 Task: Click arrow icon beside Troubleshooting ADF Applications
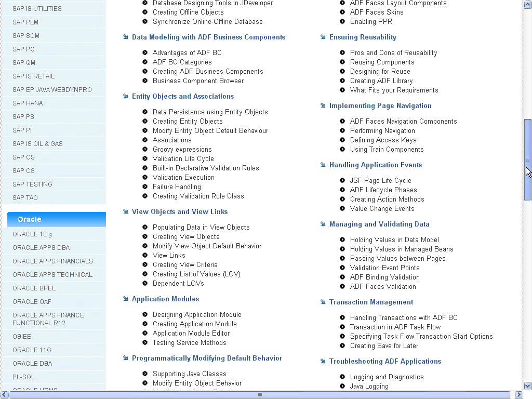[323, 362]
